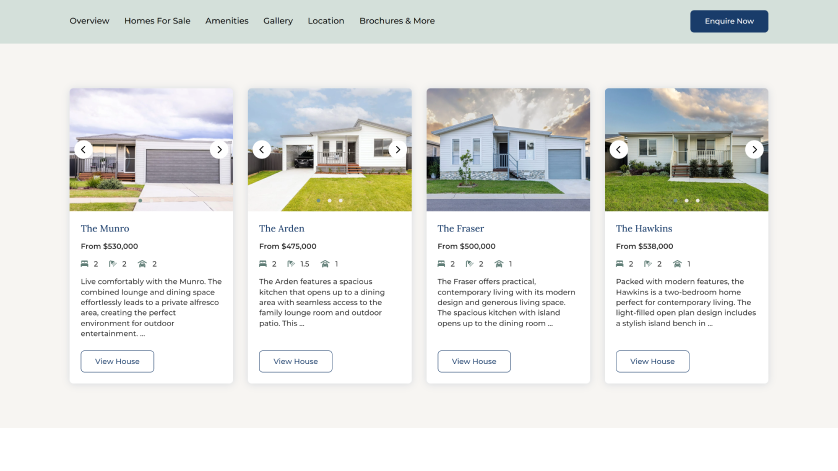The height and width of the screenshot is (471, 838).
Task: View House for The Fraser
Action: point(474,361)
